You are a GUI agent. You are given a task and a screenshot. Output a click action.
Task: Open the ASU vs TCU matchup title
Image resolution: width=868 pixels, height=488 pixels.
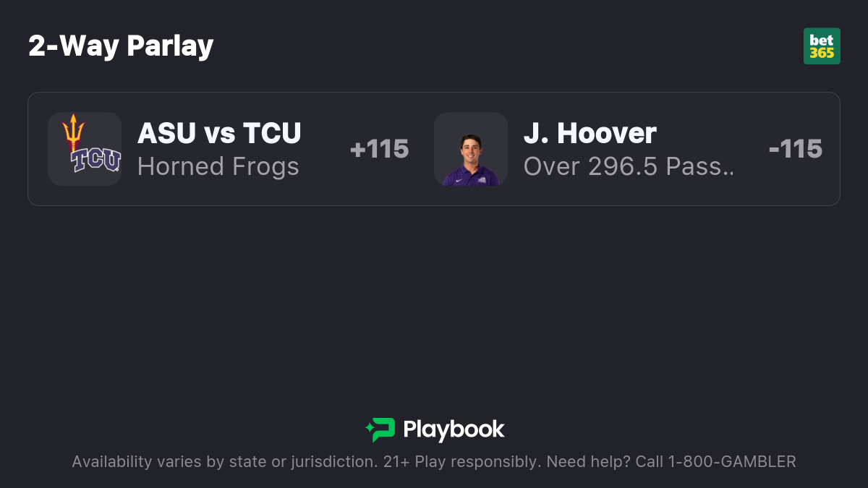219,133
